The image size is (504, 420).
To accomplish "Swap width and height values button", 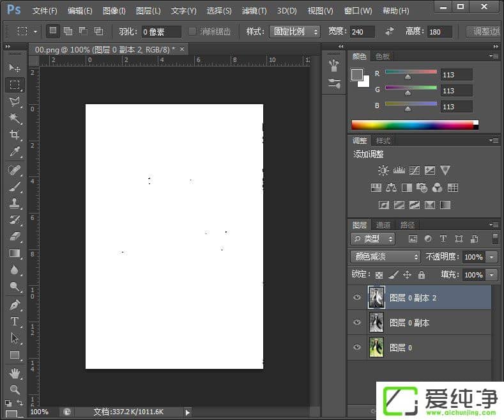I will click(x=390, y=31).
